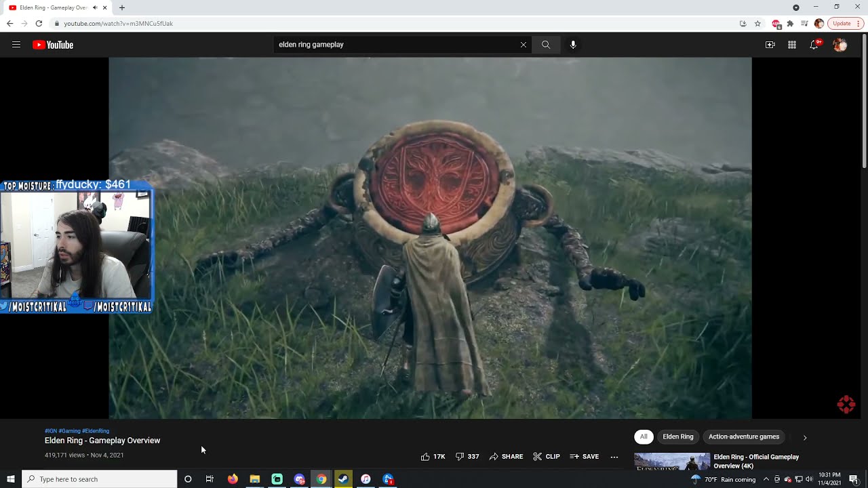Open a new browser tab
This screenshot has width=868, height=488.
click(122, 7)
